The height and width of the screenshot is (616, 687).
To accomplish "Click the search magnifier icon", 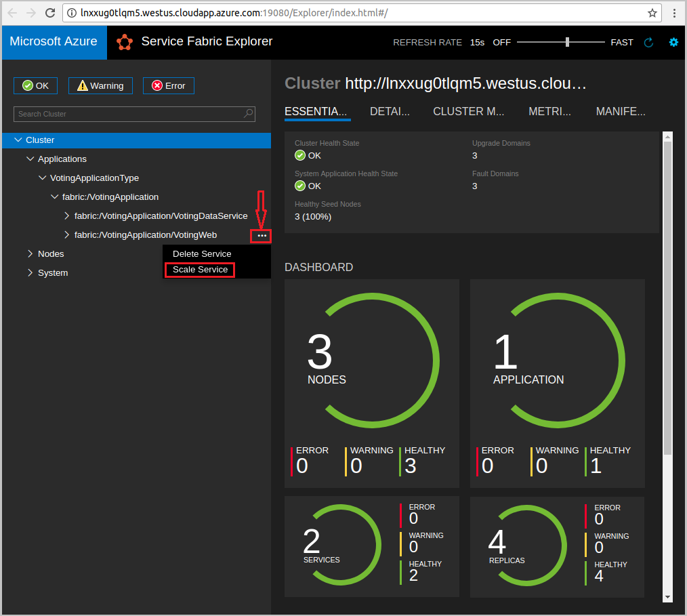I will pos(249,114).
